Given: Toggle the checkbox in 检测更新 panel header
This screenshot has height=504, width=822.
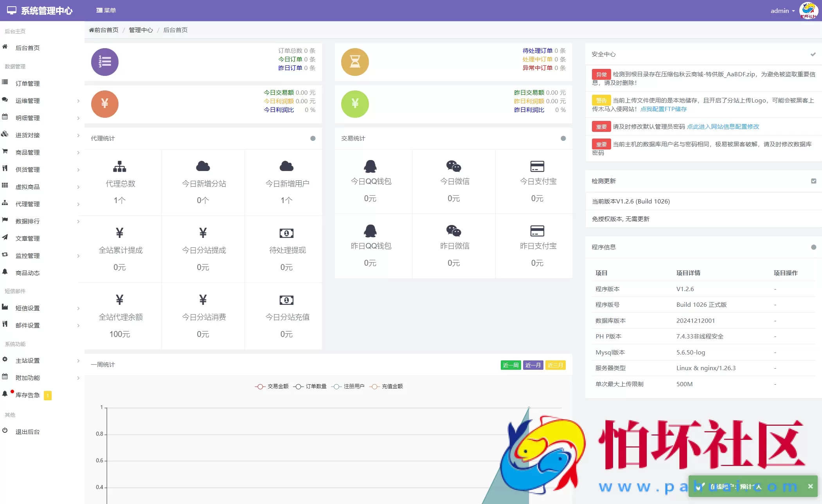Looking at the screenshot, I should 813,181.
